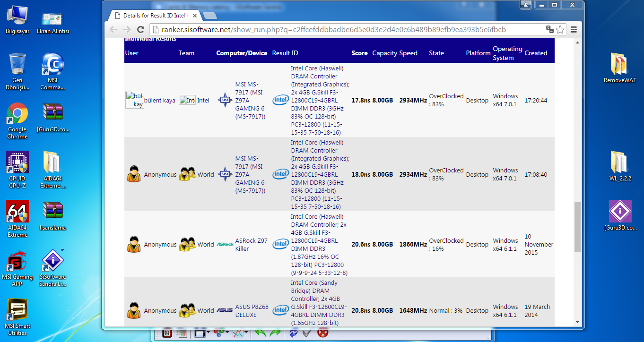Select the purple [Guru3D.co... desktop icon

pyautogui.click(x=620, y=215)
